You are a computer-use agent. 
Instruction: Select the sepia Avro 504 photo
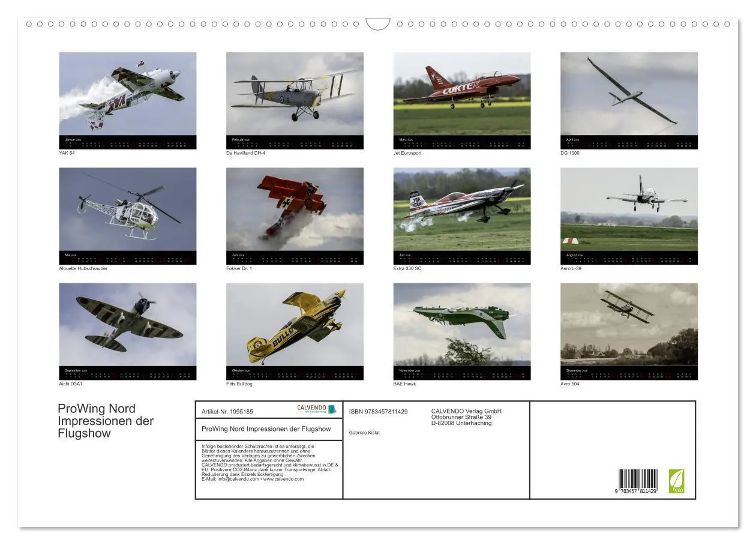click(629, 324)
